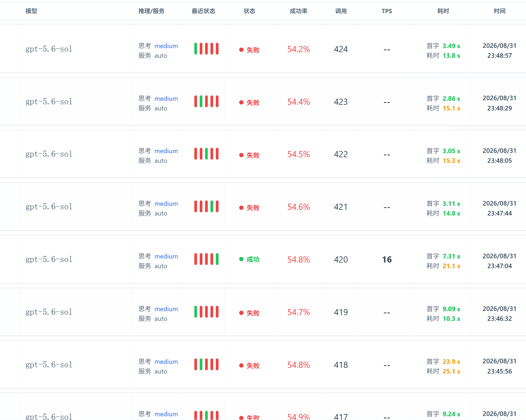This screenshot has width=526, height=420.
Task: Select the 54.8% success rate for call 420
Action: coord(299,260)
